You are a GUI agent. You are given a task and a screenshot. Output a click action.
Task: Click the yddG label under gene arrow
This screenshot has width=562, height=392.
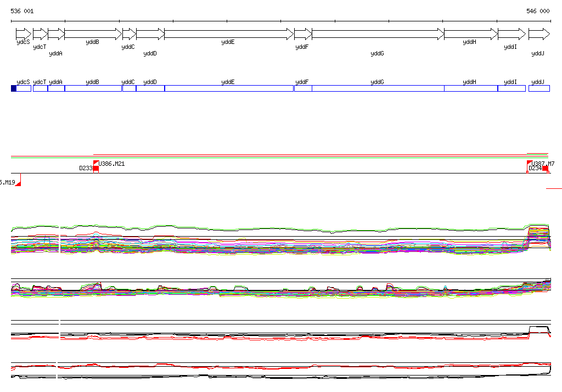pyautogui.click(x=377, y=53)
